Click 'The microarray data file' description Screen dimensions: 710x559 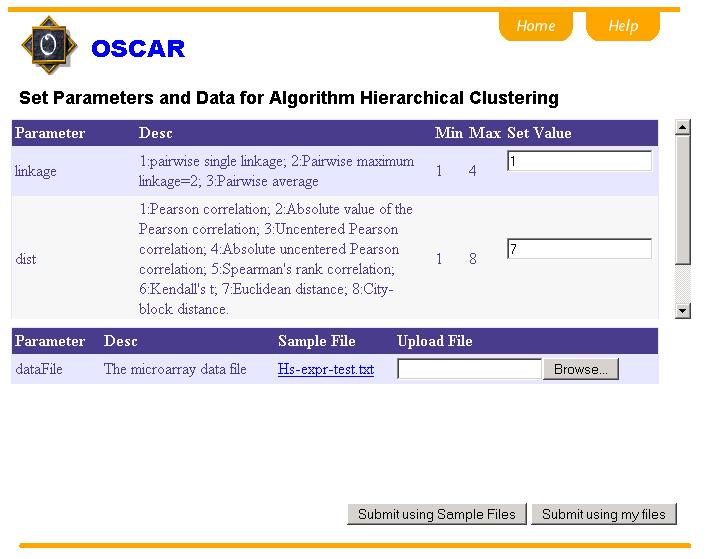pyautogui.click(x=175, y=369)
